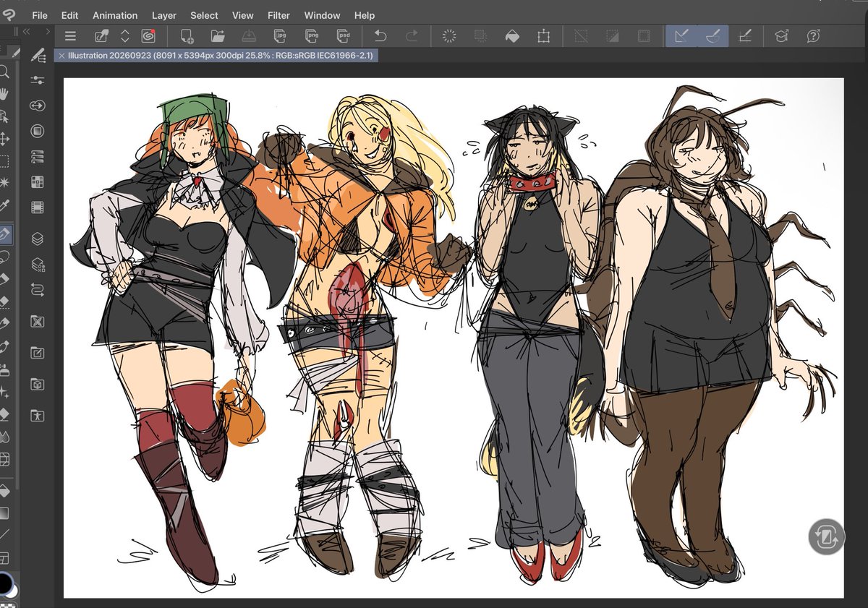Image resolution: width=868 pixels, height=608 pixels.
Task: Open the pose material folder icon
Action: pos(38,416)
